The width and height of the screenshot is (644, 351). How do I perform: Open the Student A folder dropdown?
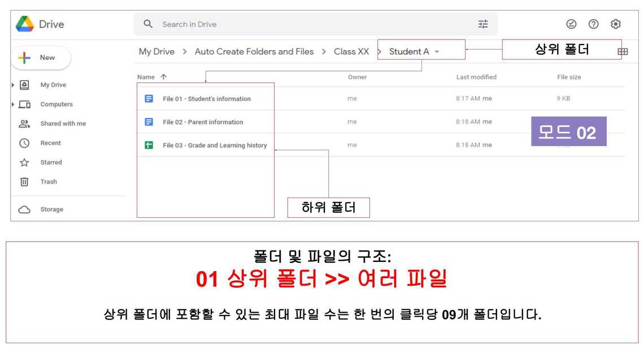pos(437,52)
